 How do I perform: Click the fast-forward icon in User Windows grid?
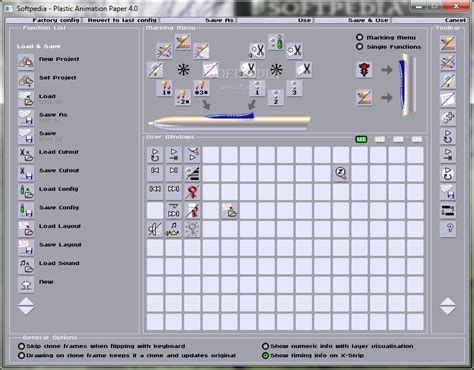(x=174, y=192)
